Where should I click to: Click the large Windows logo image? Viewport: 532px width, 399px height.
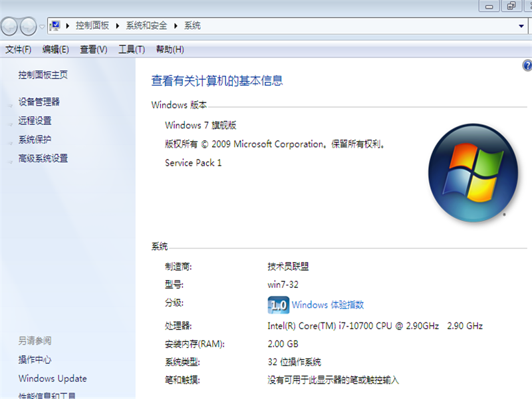[x=473, y=172]
